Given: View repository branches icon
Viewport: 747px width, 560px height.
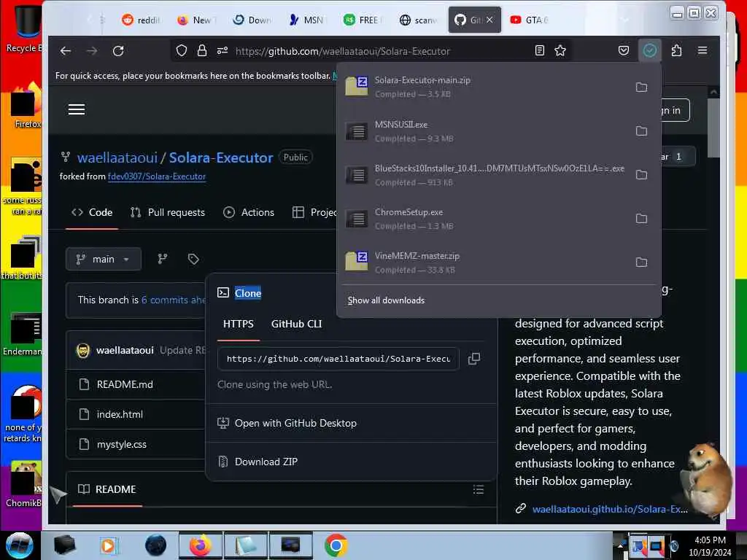Looking at the screenshot, I should (x=163, y=259).
